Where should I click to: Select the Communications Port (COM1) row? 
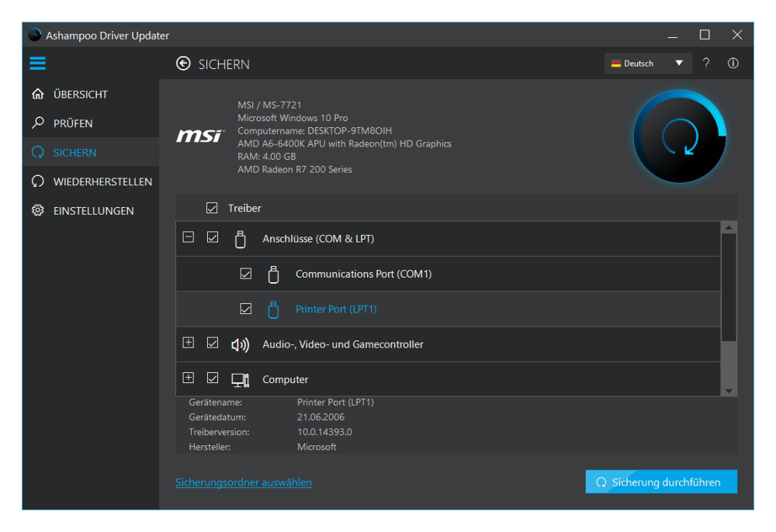(466, 274)
